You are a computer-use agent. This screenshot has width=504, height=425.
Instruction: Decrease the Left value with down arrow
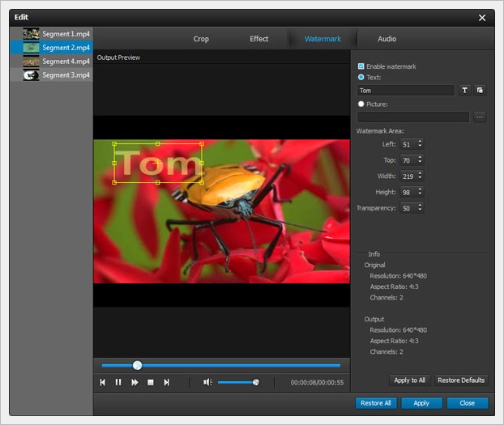(420, 147)
